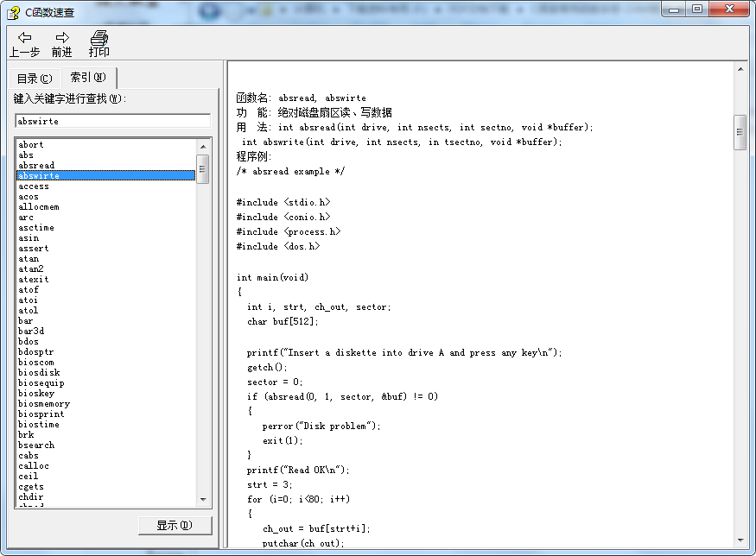Choose 'abort' from the index list

click(x=31, y=145)
